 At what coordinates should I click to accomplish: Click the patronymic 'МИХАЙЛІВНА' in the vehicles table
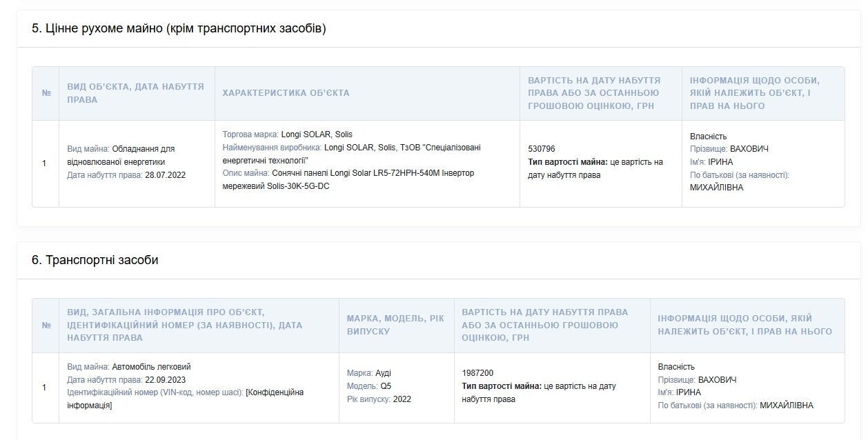(787, 406)
